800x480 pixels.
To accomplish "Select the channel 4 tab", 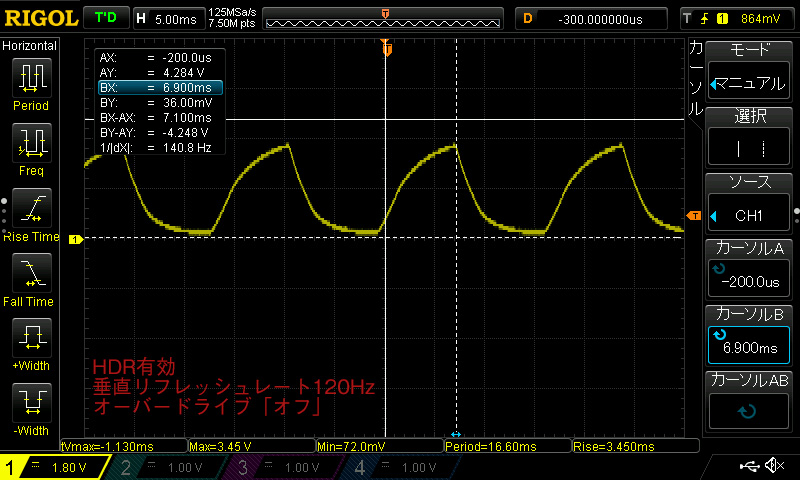I will point(400,467).
